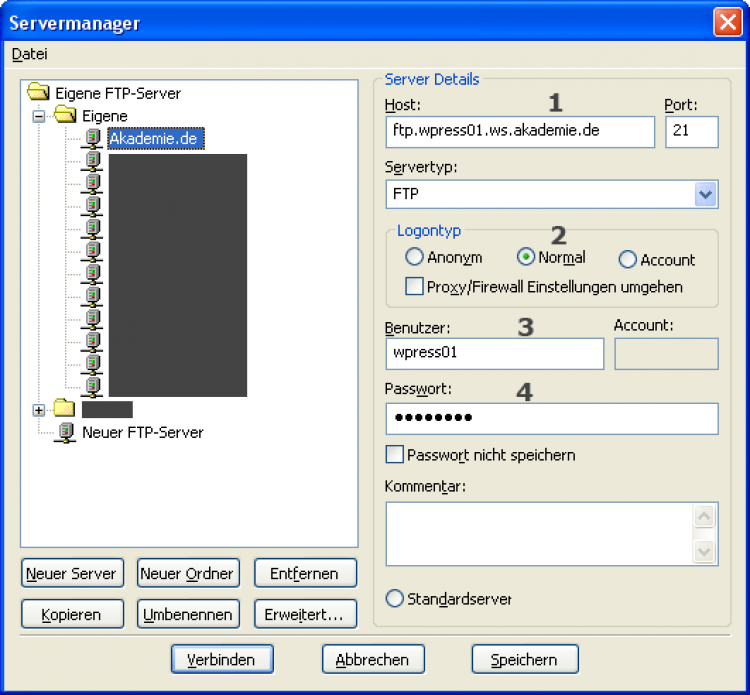Set Standardserver radio option
Screen dimensions: 750x695
click(x=395, y=599)
